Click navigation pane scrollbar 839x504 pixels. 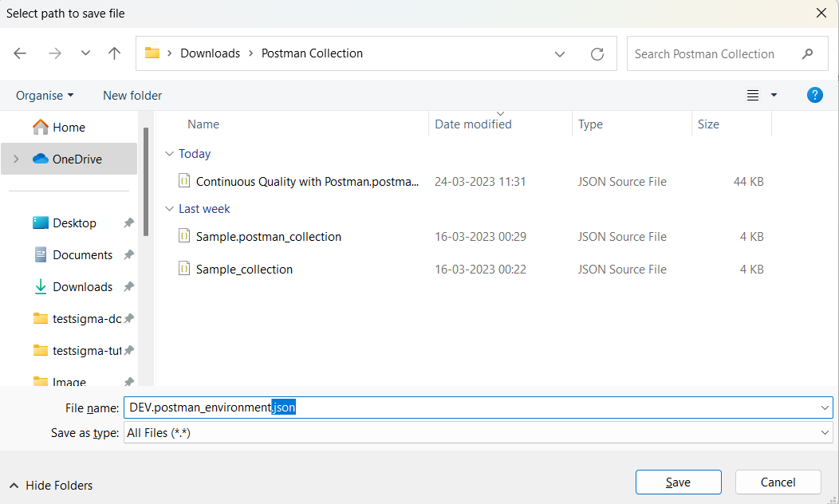(x=145, y=182)
